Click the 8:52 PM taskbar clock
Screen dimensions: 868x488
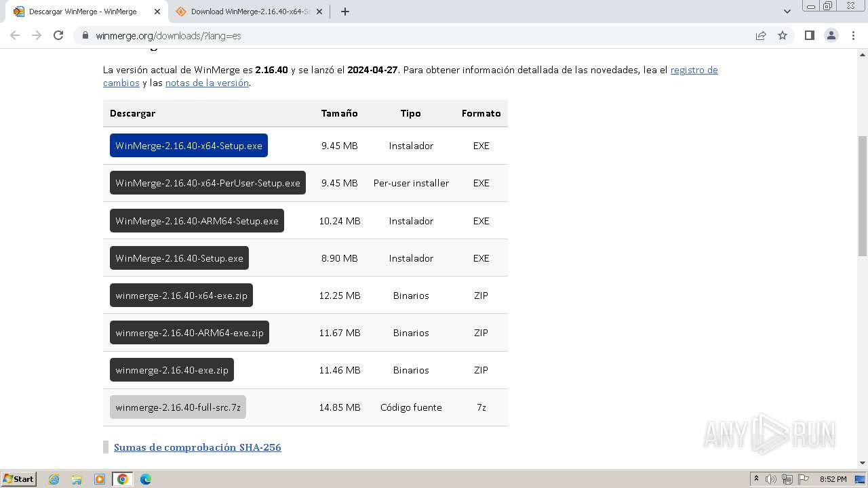833,479
